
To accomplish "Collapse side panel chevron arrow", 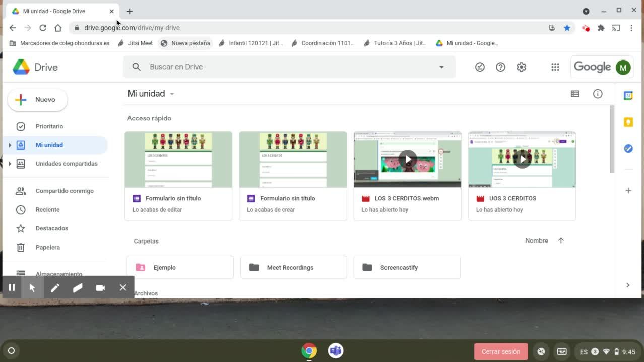I will point(628,285).
